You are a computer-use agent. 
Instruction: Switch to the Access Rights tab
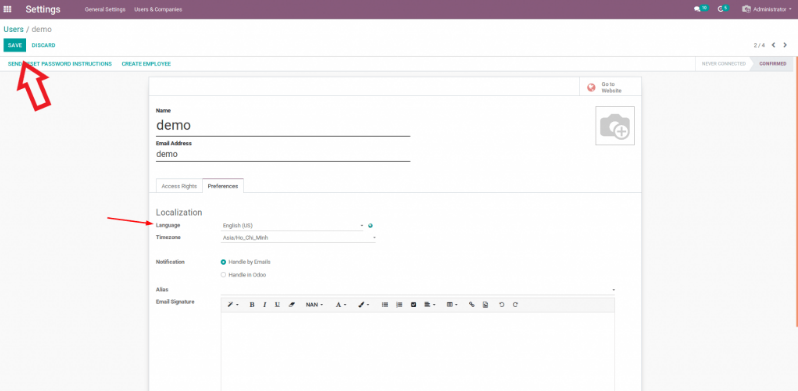pyautogui.click(x=179, y=186)
